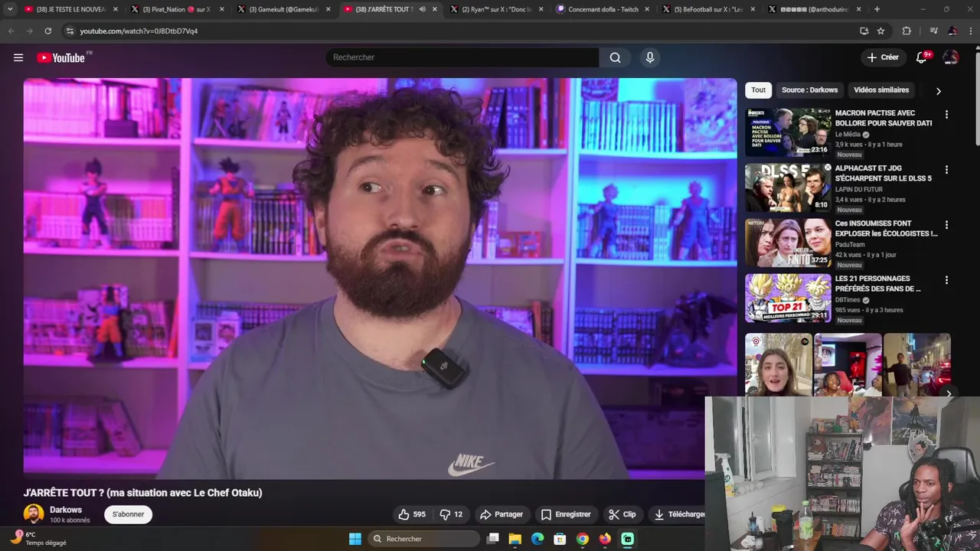Image resolution: width=980 pixels, height=551 pixels.
Task: Click the Chrome address bar URL
Action: coord(139,31)
